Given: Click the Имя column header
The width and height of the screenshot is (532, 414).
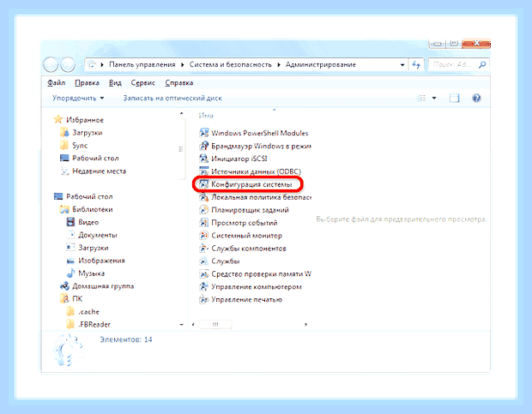Looking at the screenshot, I should 206,116.
